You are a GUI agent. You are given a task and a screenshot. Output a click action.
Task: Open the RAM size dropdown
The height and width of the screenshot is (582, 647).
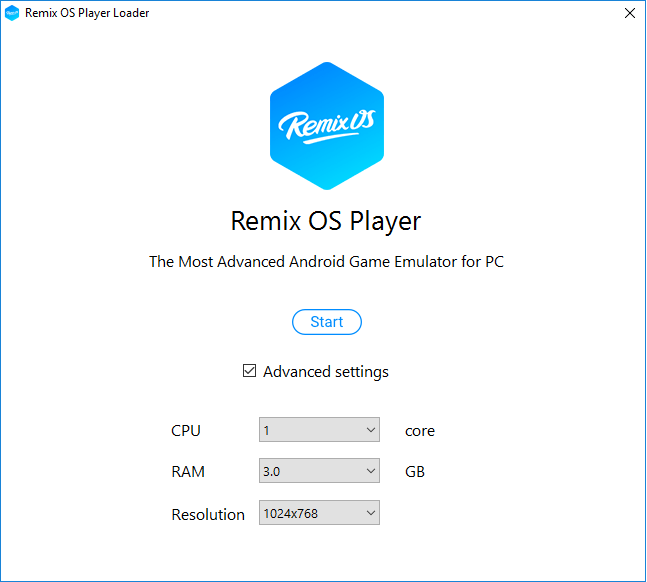tap(319, 471)
